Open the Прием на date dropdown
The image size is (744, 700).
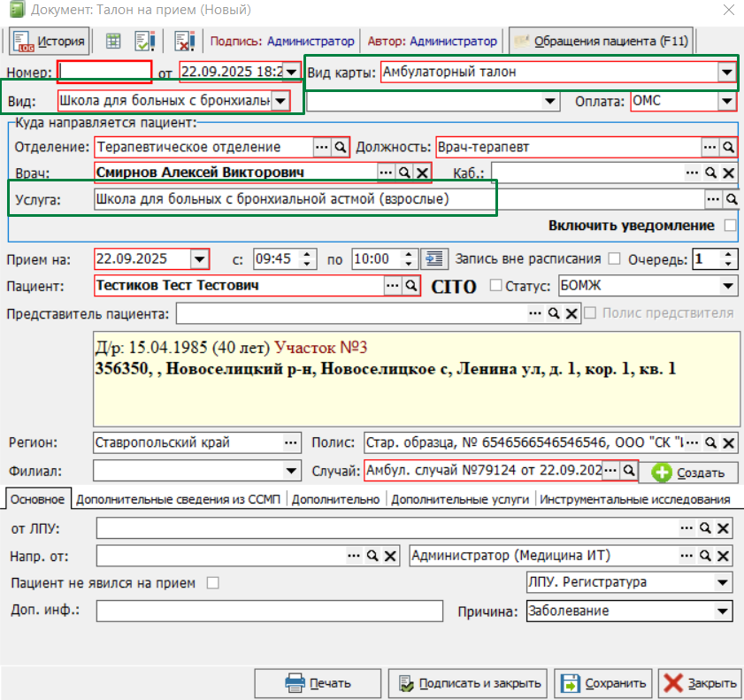coord(199,259)
